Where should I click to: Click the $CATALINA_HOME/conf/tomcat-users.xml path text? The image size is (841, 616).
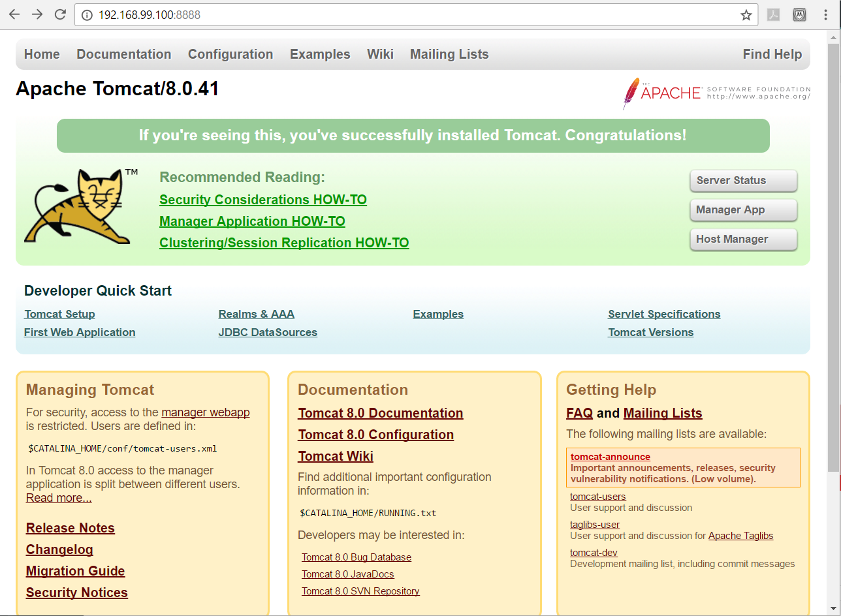coord(122,448)
